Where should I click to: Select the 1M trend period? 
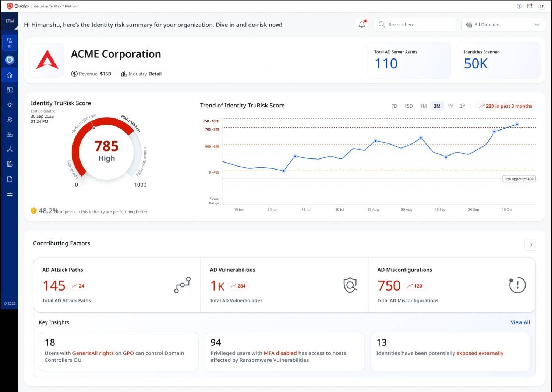tap(423, 106)
